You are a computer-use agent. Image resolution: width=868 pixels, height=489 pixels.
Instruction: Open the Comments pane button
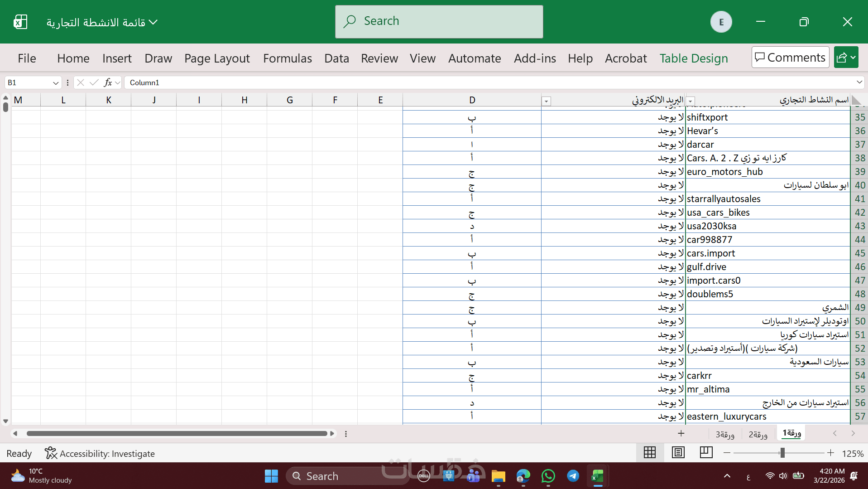pyautogui.click(x=791, y=58)
